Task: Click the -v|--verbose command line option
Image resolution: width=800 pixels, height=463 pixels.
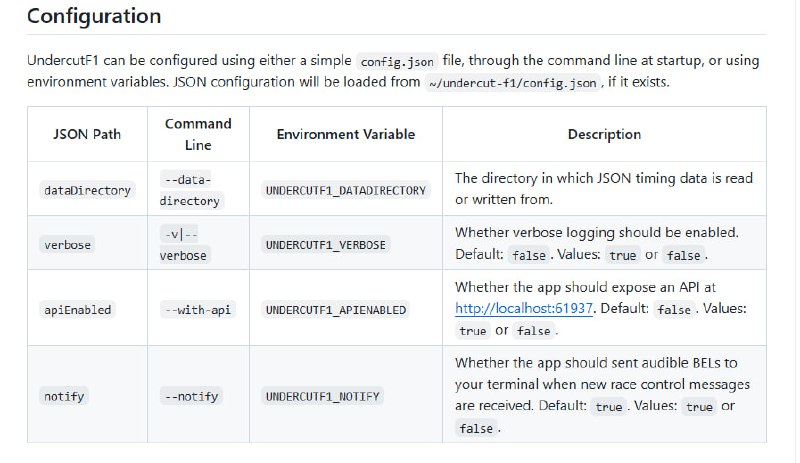Action: pyautogui.click(x=183, y=243)
